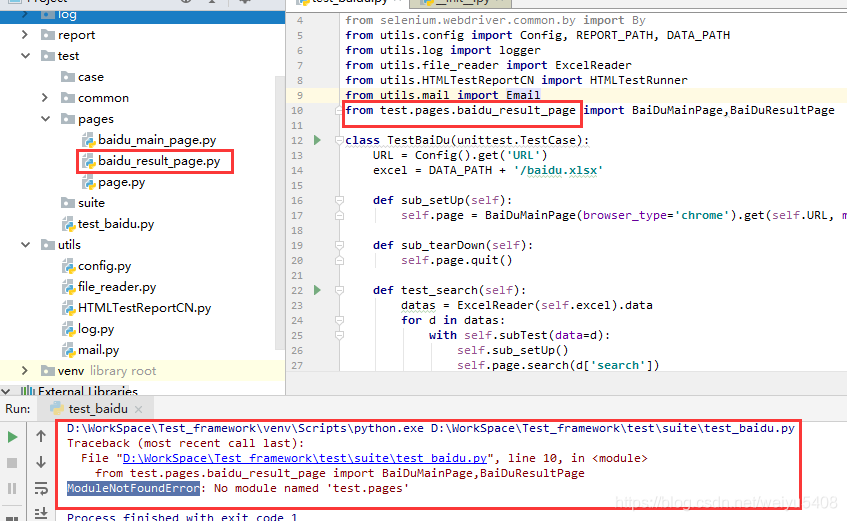Click the case folder icon
847x521 pixels.
click(68, 77)
